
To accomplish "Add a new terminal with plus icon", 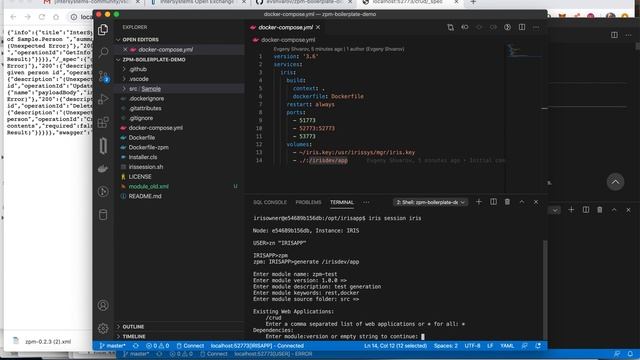I will [x=479, y=202].
